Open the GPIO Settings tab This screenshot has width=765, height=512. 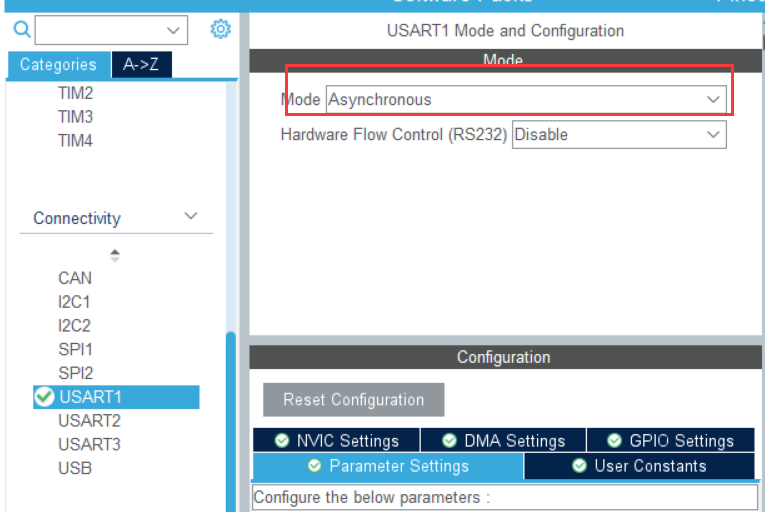(670, 440)
